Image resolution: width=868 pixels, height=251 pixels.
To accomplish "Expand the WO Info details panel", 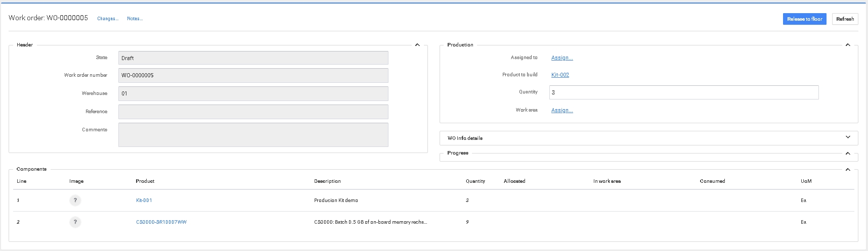I will (x=848, y=137).
